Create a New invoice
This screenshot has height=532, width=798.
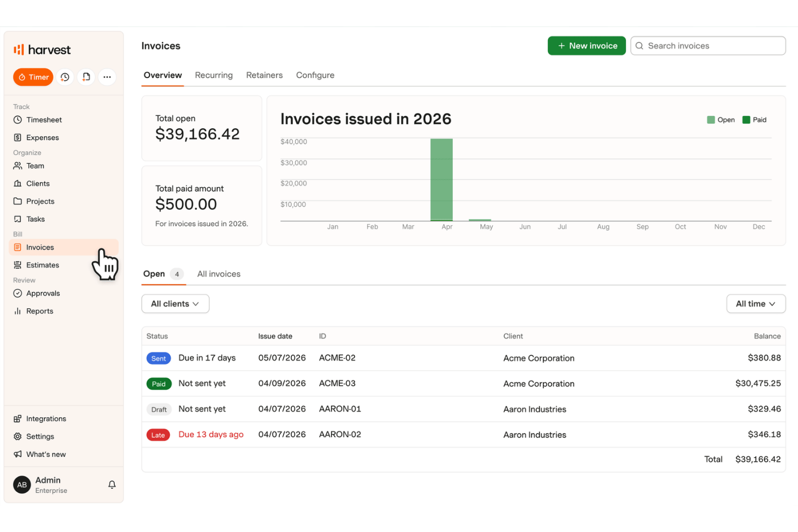coord(587,46)
